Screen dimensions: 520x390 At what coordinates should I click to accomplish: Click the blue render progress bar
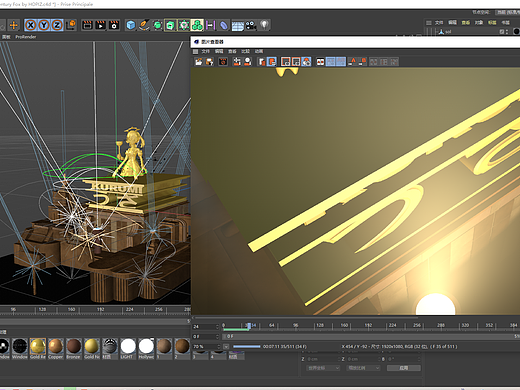(247, 347)
